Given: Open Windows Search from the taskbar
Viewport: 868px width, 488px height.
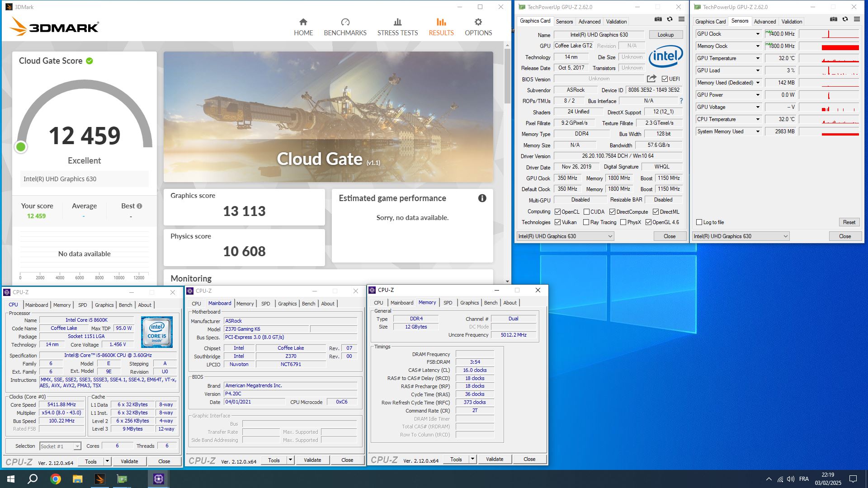Looking at the screenshot, I should pyautogui.click(x=33, y=479).
